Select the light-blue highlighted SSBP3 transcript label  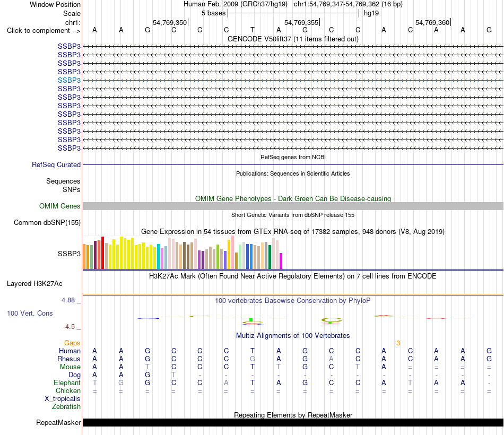point(69,80)
